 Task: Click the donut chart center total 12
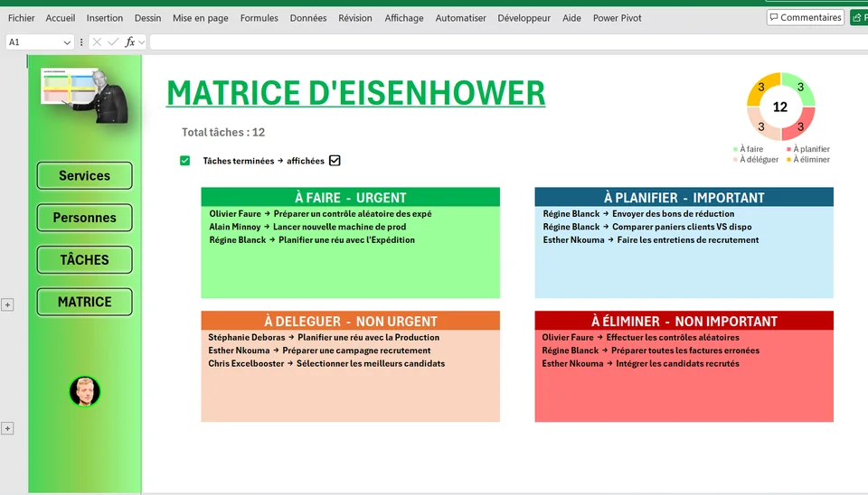780,107
